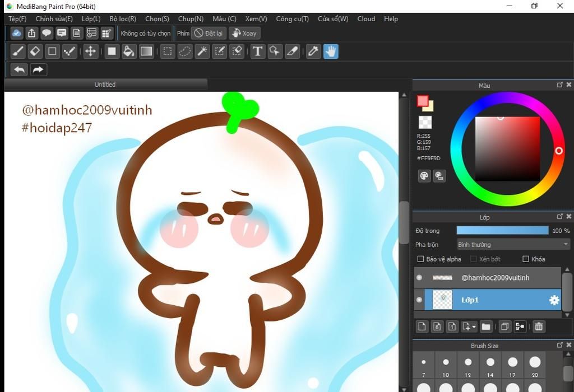Select the Eraser tool
This screenshot has width=574, height=392.
coord(35,52)
